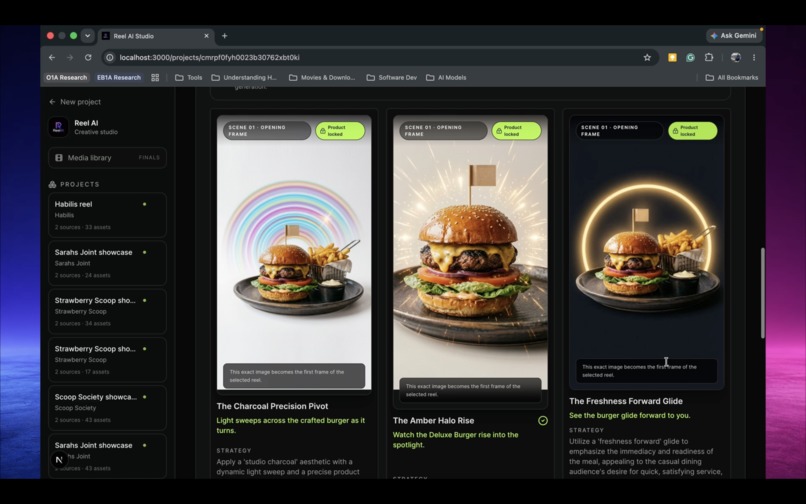Image resolution: width=806 pixels, height=504 pixels.
Task: Click the title The Charcoal Precision Pivot
Action: 272,406
